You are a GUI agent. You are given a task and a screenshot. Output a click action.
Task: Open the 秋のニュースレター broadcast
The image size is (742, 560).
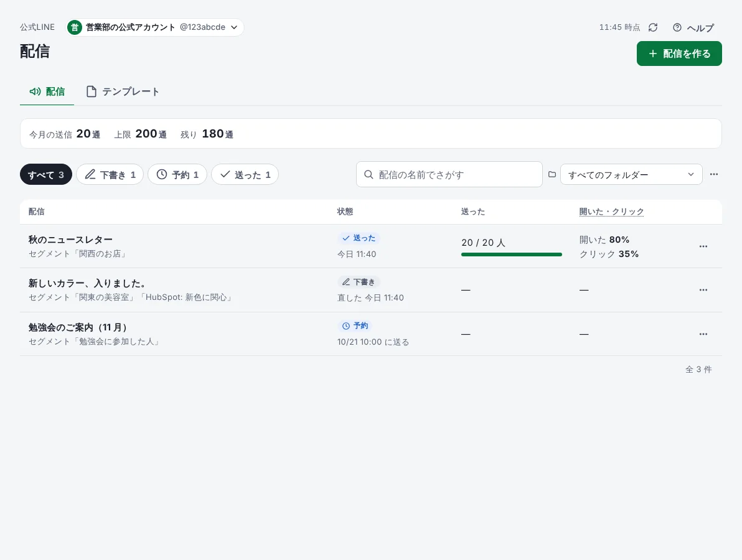[x=70, y=240]
